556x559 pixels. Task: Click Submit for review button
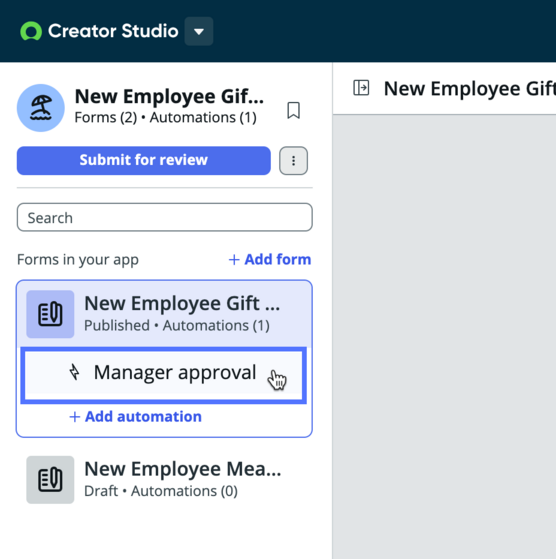pos(144,160)
